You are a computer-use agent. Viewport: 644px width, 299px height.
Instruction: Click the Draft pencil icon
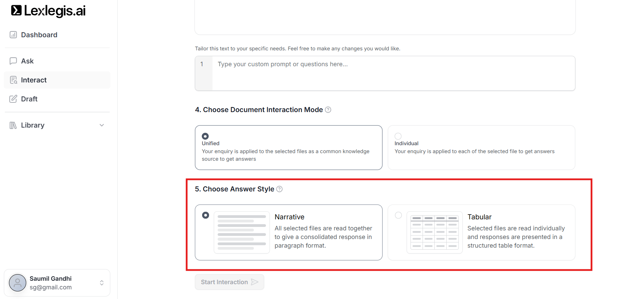pos(13,99)
